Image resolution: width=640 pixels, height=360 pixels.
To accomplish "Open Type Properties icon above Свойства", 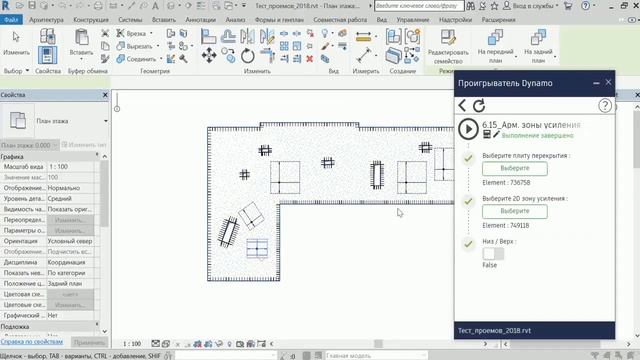I will click(47, 36).
